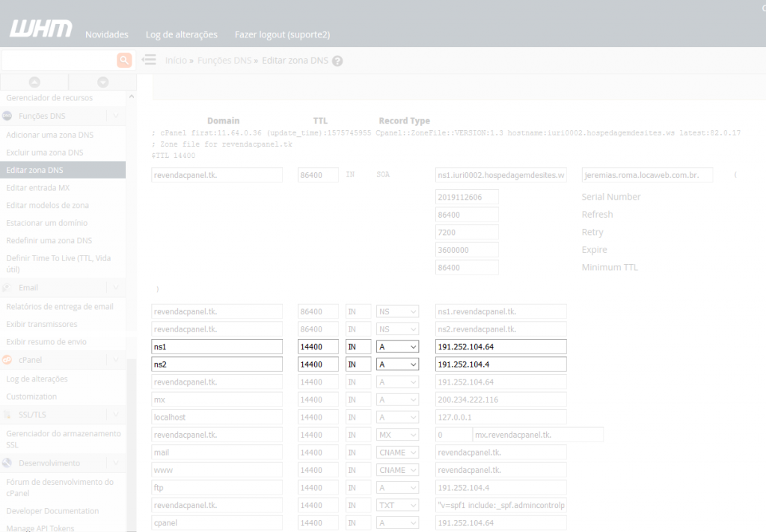
Task: Click Fazer logout (suporte2)
Action: 282,34
